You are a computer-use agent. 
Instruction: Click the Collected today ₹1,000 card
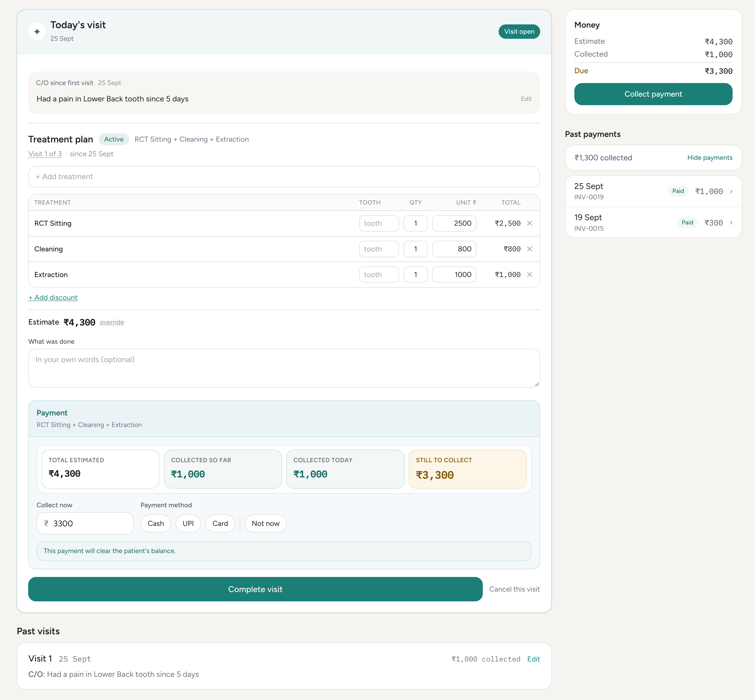pyautogui.click(x=345, y=469)
